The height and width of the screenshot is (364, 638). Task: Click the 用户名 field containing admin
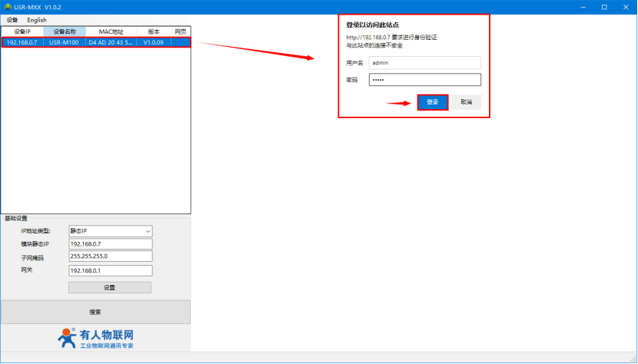pyautogui.click(x=424, y=63)
